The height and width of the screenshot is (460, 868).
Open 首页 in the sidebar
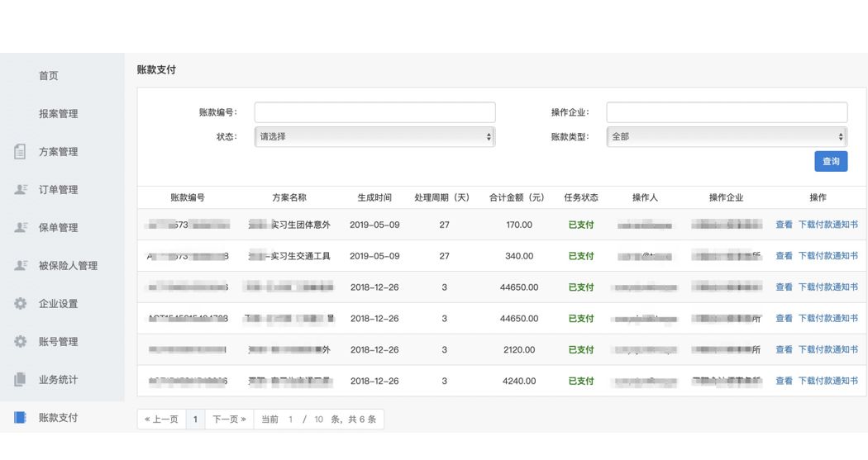click(x=49, y=76)
